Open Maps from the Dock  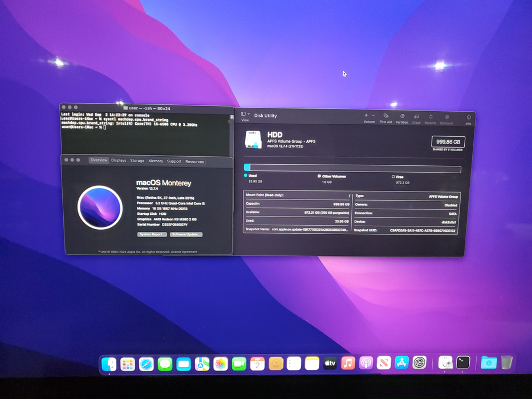[x=202, y=364]
